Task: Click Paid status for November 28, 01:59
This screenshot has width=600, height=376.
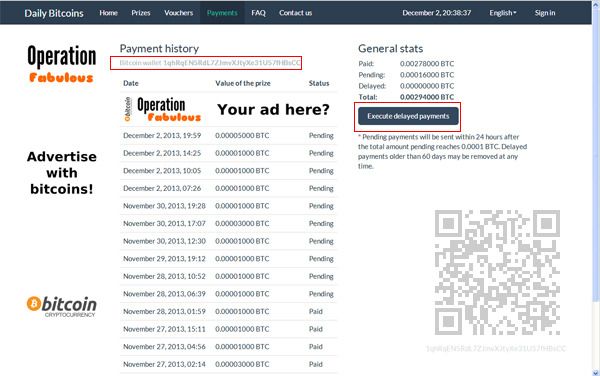Action: tap(316, 311)
